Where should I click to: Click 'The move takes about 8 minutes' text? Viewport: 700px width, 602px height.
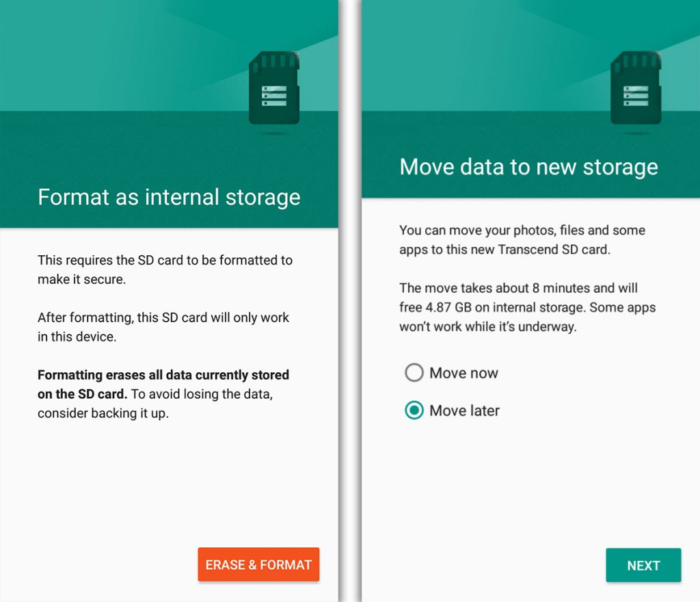tap(519, 288)
